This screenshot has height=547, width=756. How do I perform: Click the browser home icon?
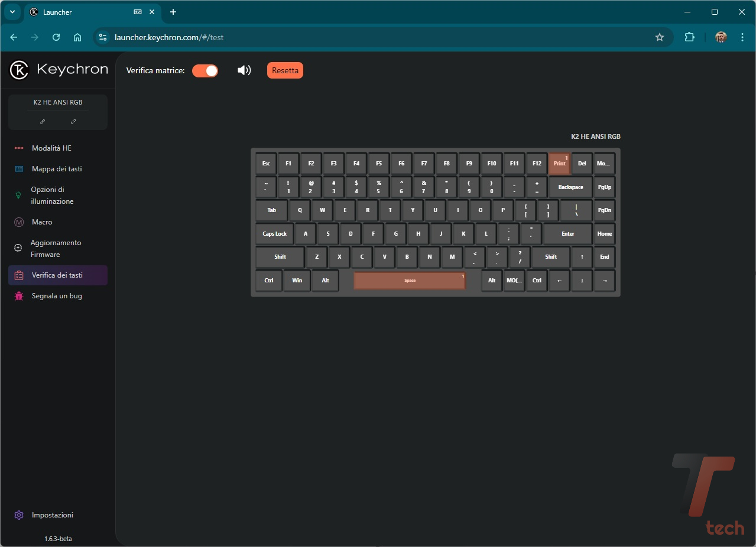click(x=77, y=37)
